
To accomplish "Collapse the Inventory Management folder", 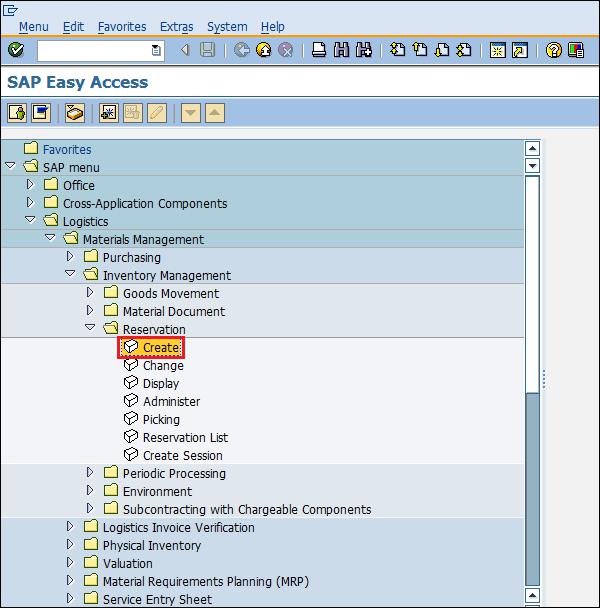I will point(70,274).
